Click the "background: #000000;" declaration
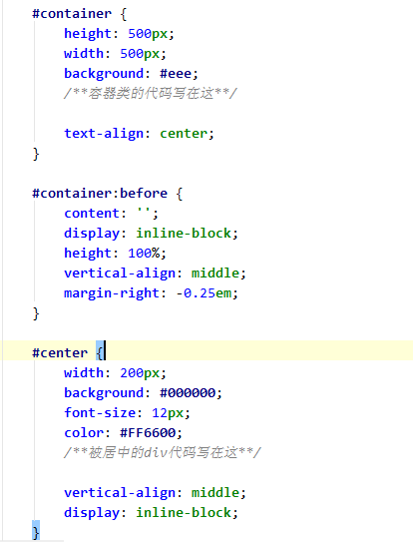Screen dimensions: 413x542 (143, 393)
